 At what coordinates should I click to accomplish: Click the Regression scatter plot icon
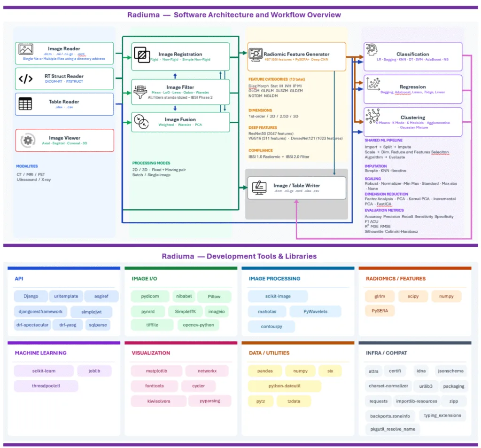click(373, 84)
